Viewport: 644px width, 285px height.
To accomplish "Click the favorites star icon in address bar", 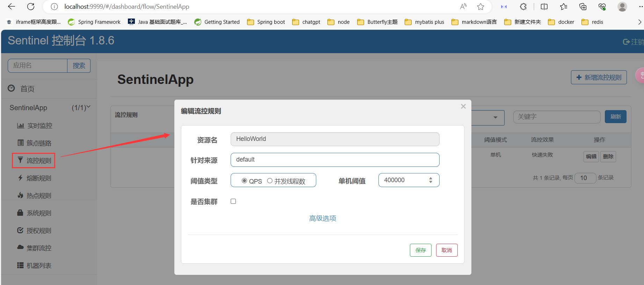I will click(x=480, y=7).
